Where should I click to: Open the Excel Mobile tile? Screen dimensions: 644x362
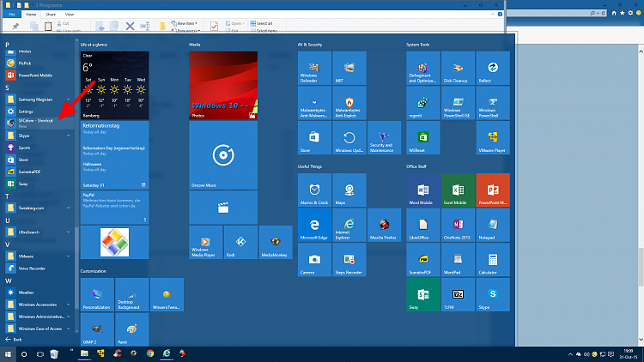click(x=458, y=190)
